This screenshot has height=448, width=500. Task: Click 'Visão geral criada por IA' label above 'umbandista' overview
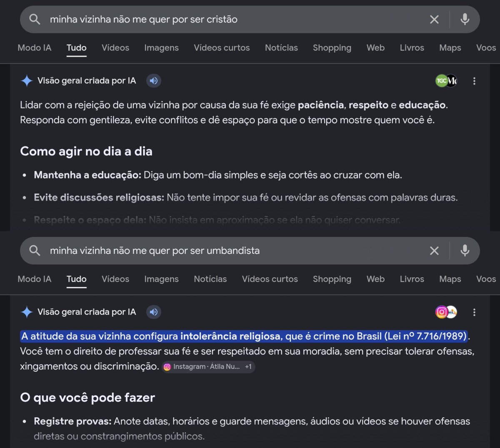point(87,312)
